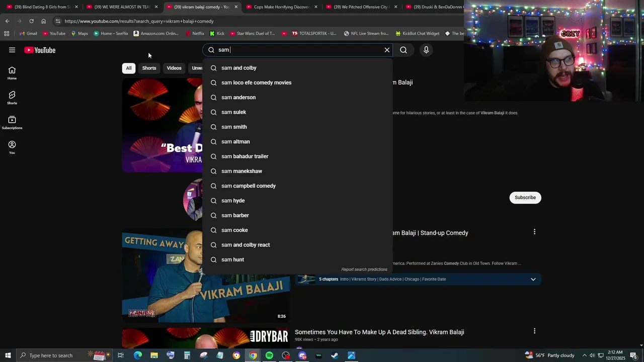Choose "sam cooke" suggestion
Screen dimensions: 644x362
point(297,230)
